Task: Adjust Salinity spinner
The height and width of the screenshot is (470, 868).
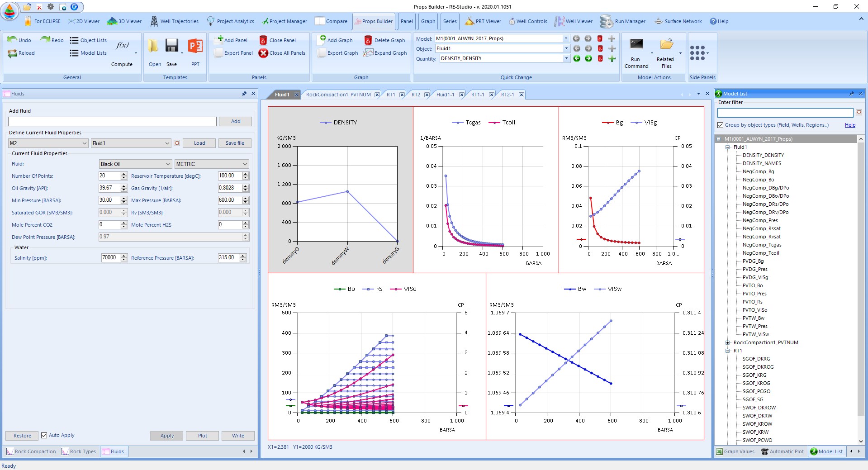Action: 124,257
